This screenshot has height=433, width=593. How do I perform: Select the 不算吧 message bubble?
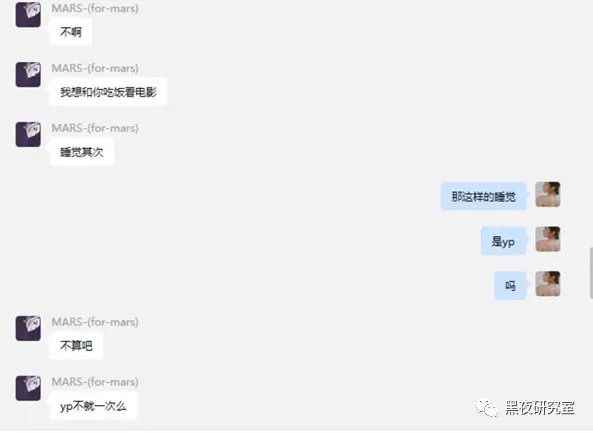click(76, 346)
